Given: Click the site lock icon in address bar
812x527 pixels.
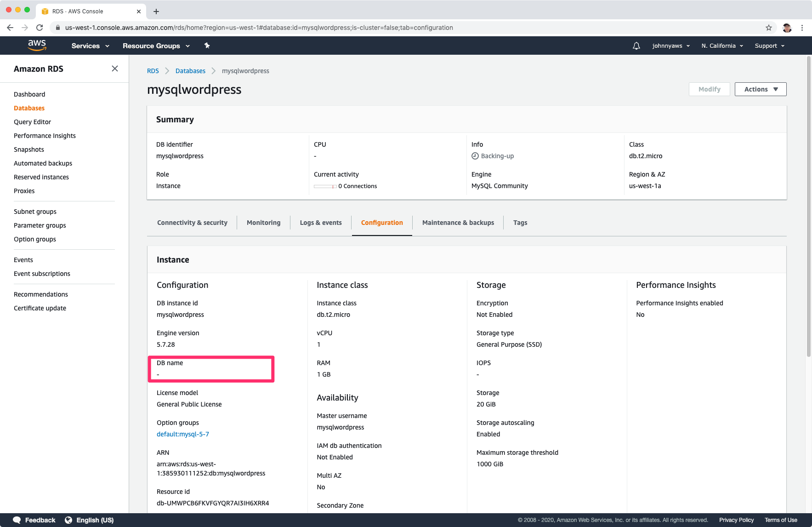Looking at the screenshot, I should click(x=57, y=28).
